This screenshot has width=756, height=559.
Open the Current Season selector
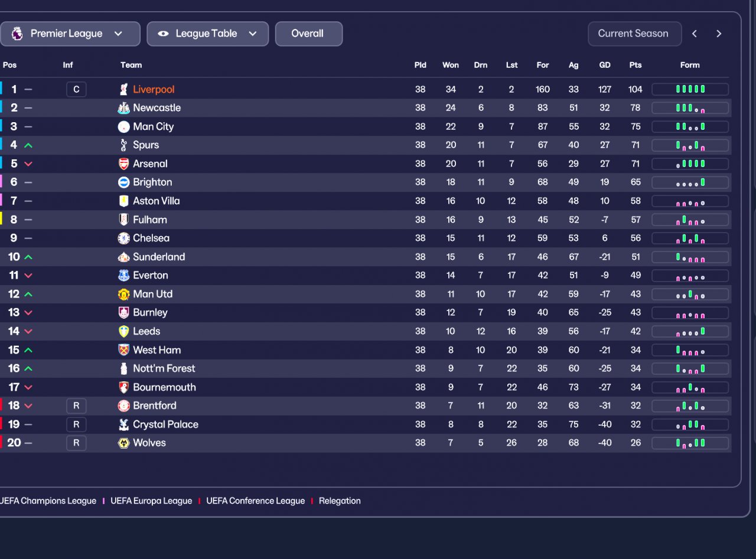pyautogui.click(x=634, y=34)
